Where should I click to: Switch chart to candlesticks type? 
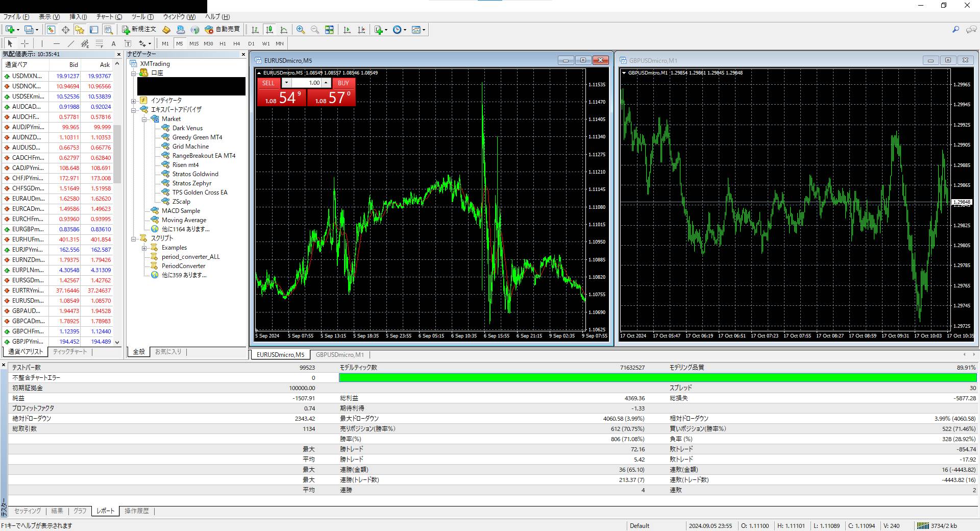269,30
